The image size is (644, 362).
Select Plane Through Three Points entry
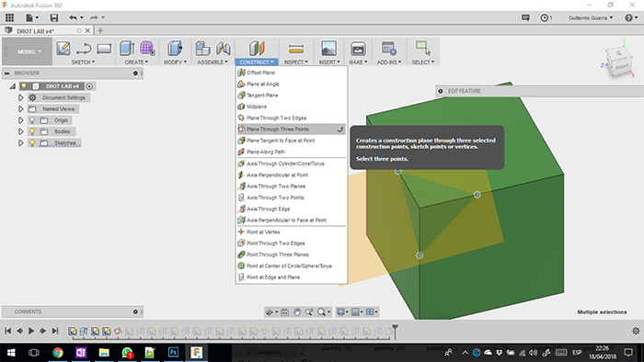click(292, 130)
